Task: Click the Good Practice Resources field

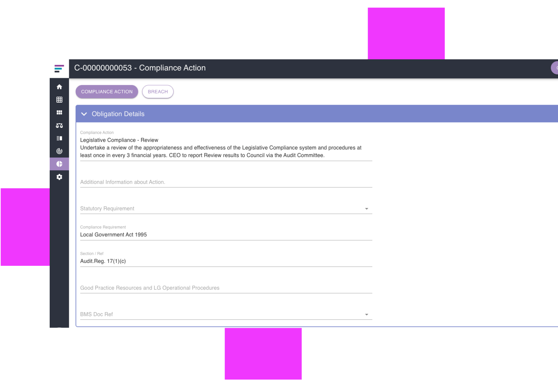Action: pos(226,288)
